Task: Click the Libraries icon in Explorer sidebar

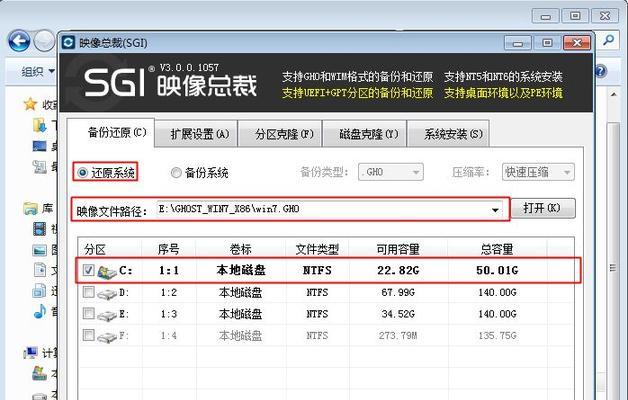Action: tap(30, 208)
